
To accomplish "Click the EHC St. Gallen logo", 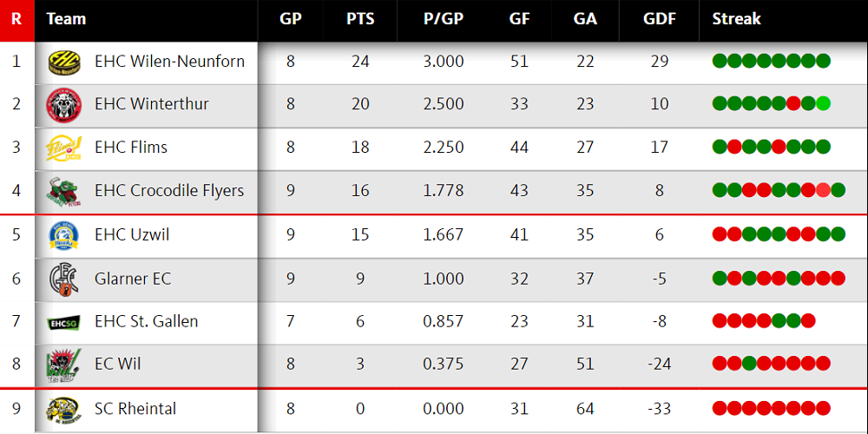I will pos(64,322).
